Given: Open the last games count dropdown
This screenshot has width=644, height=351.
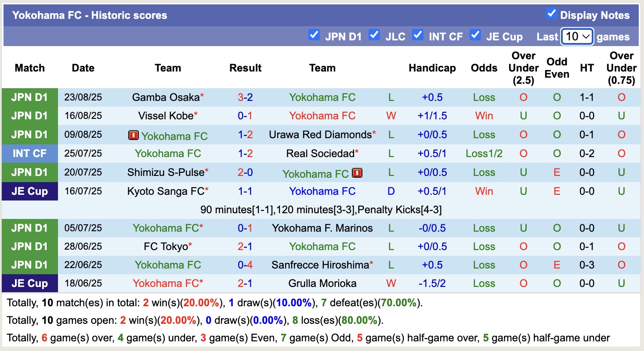Looking at the screenshot, I should click(x=577, y=36).
